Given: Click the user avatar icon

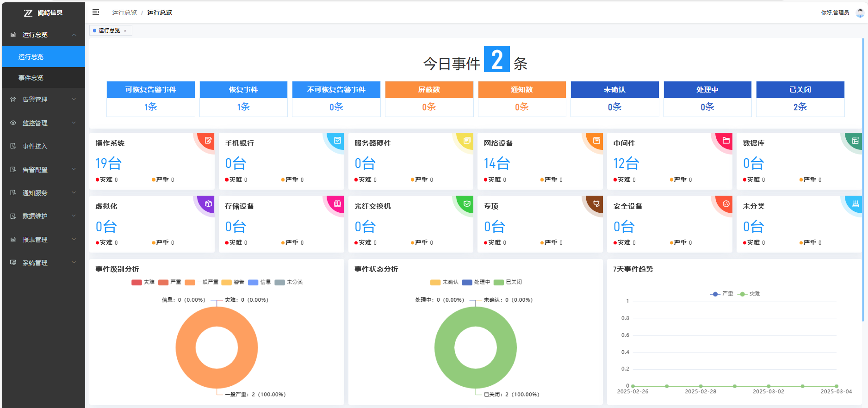Looking at the screenshot, I should point(860,13).
